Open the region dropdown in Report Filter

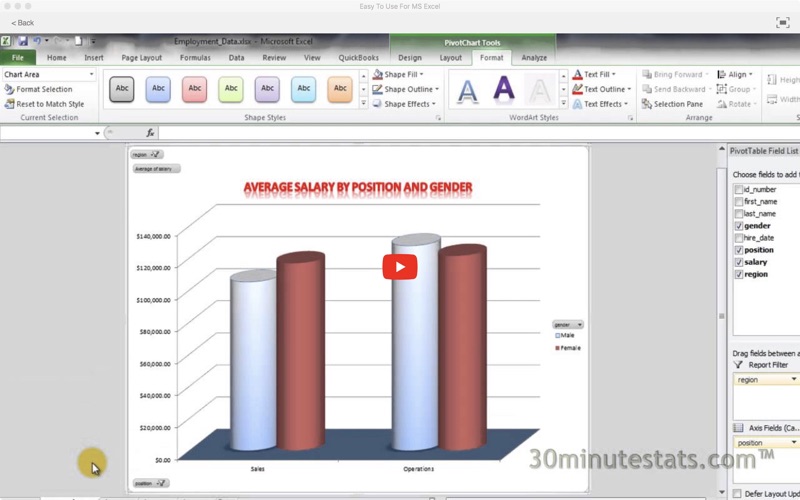(x=793, y=380)
